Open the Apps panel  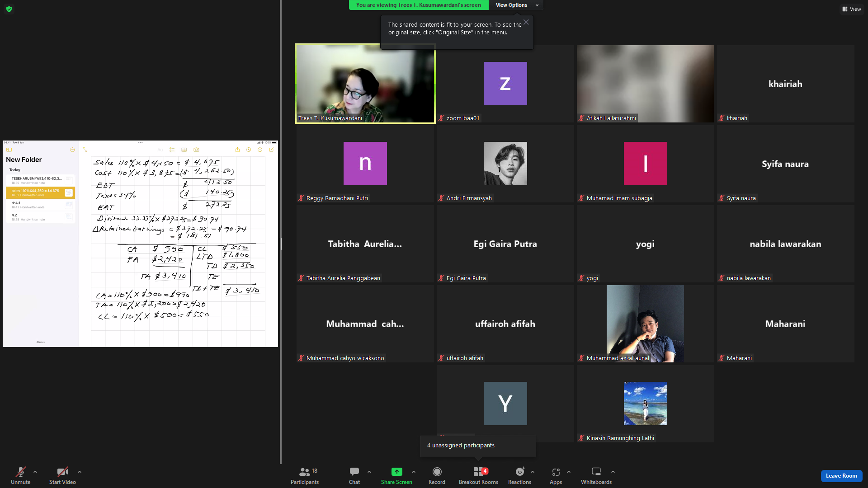pos(556,476)
